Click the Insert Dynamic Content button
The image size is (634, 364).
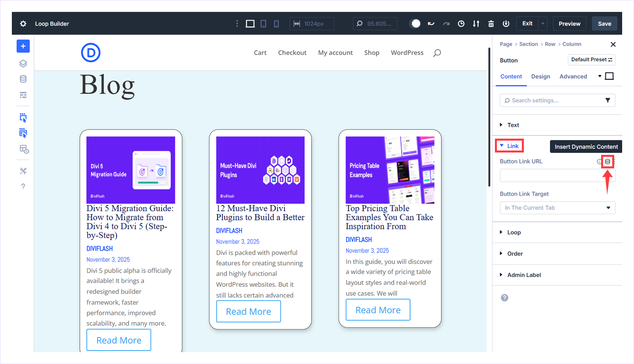pyautogui.click(x=586, y=147)
